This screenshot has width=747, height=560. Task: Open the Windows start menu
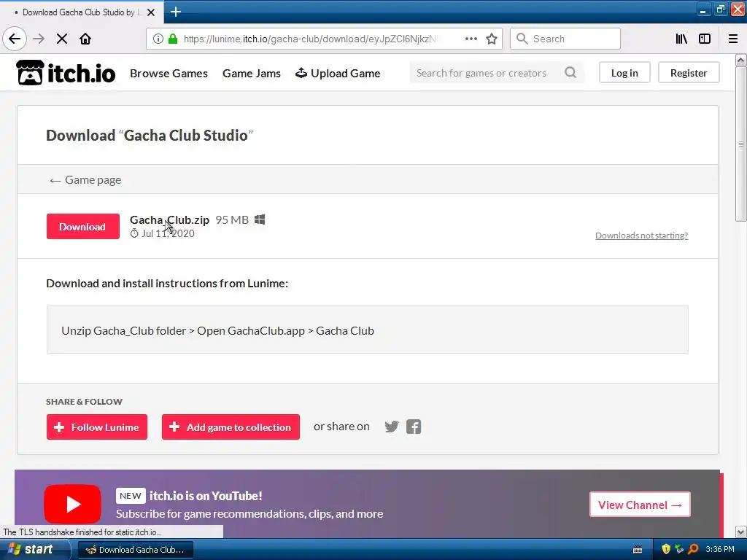point(31,549)
